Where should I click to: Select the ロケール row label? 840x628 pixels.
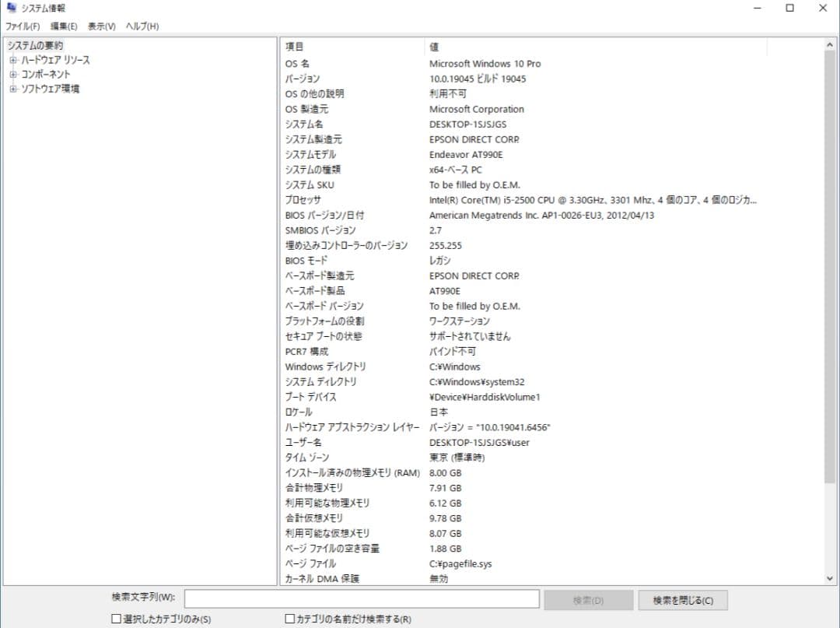299,412
